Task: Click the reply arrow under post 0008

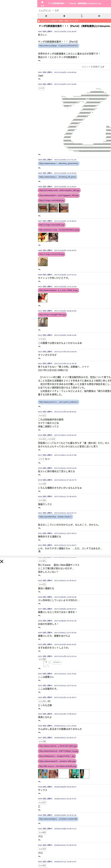Action: click(x=39, y=270)
